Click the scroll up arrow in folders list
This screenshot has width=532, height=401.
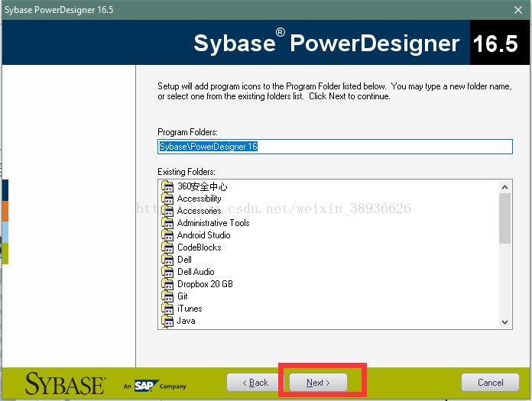(x=504, y=187)
